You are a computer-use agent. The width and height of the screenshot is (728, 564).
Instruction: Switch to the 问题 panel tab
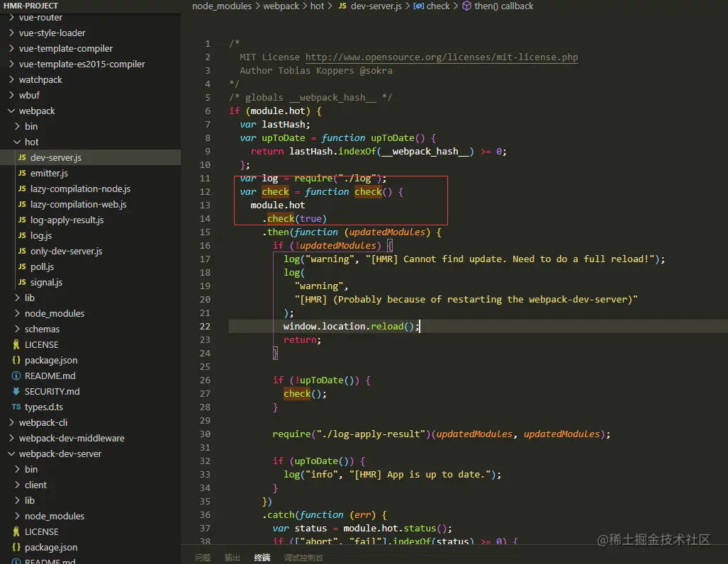pyautogui.click(x=203, y=558)
